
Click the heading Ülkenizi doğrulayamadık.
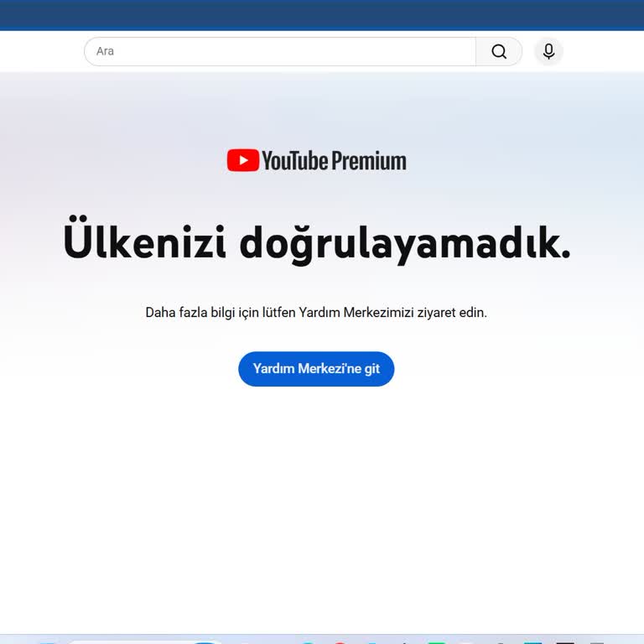point(317,242)
